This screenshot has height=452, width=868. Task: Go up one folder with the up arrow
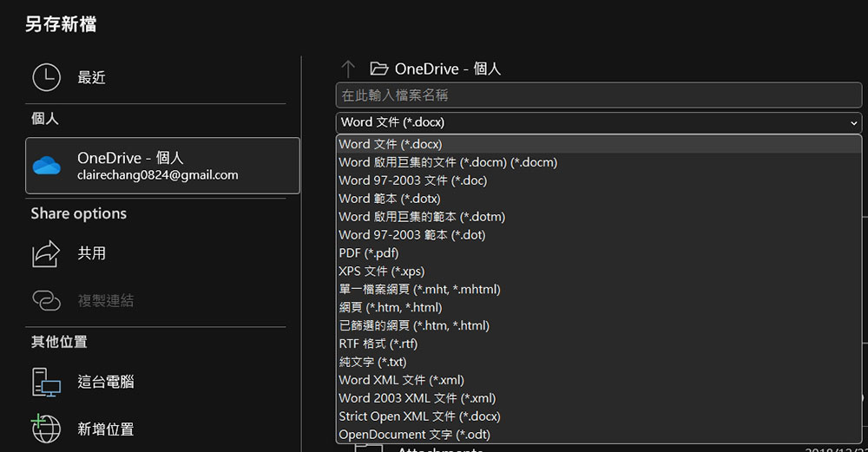pyautogui.click(x=348, y=69)
